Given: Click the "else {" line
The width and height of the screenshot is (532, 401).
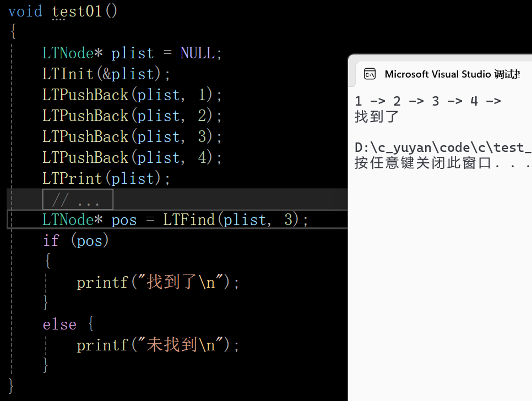Looking at the screenshot, I should click(68, 325).
